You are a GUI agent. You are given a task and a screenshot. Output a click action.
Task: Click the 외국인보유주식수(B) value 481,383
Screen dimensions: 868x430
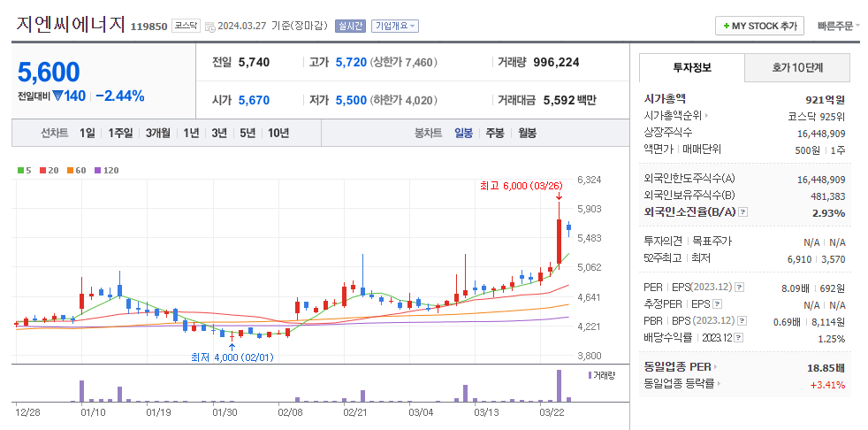click(828, 196)
